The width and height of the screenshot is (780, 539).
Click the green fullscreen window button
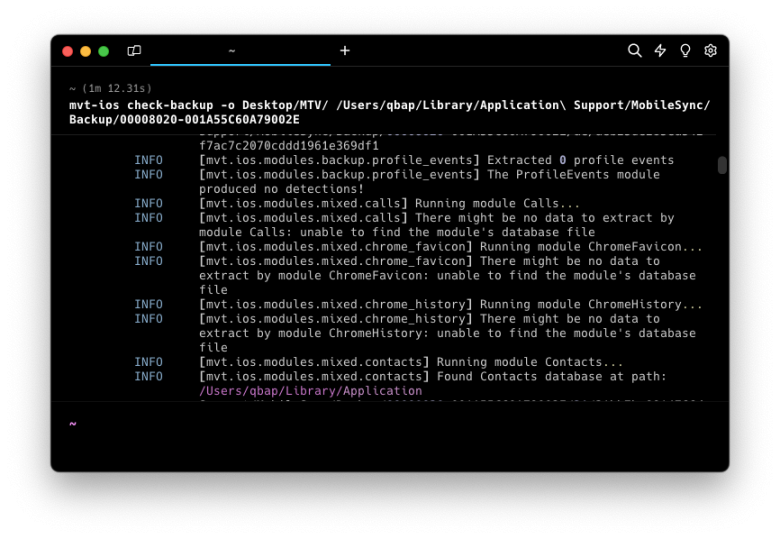pos(103,51)
